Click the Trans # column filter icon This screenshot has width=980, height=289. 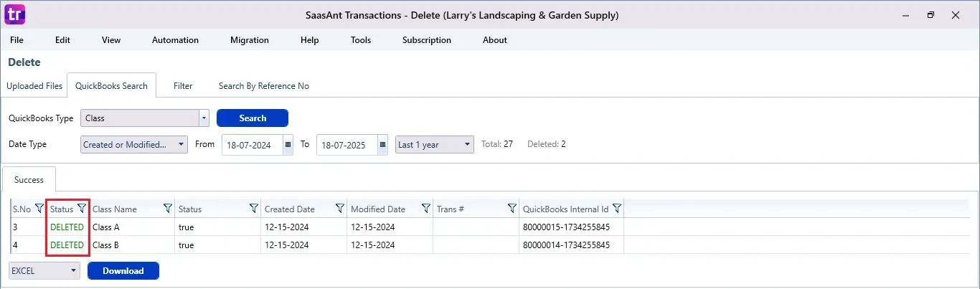512,209
